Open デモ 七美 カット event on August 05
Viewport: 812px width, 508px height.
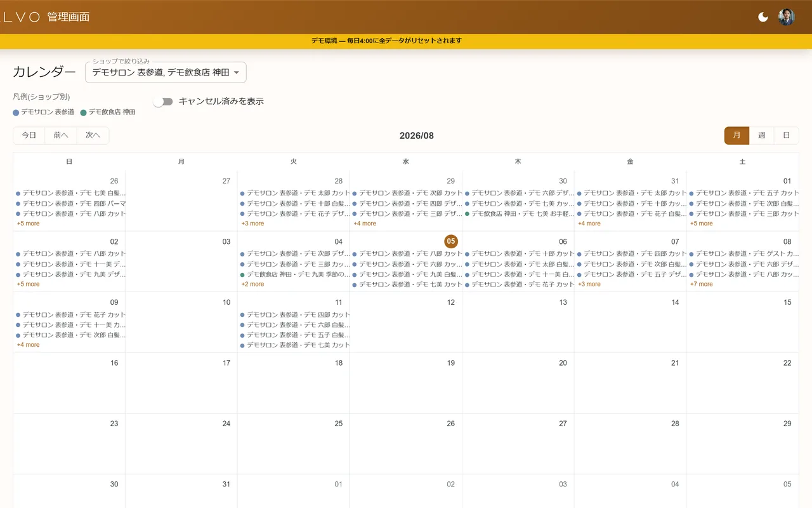point(407,284)
